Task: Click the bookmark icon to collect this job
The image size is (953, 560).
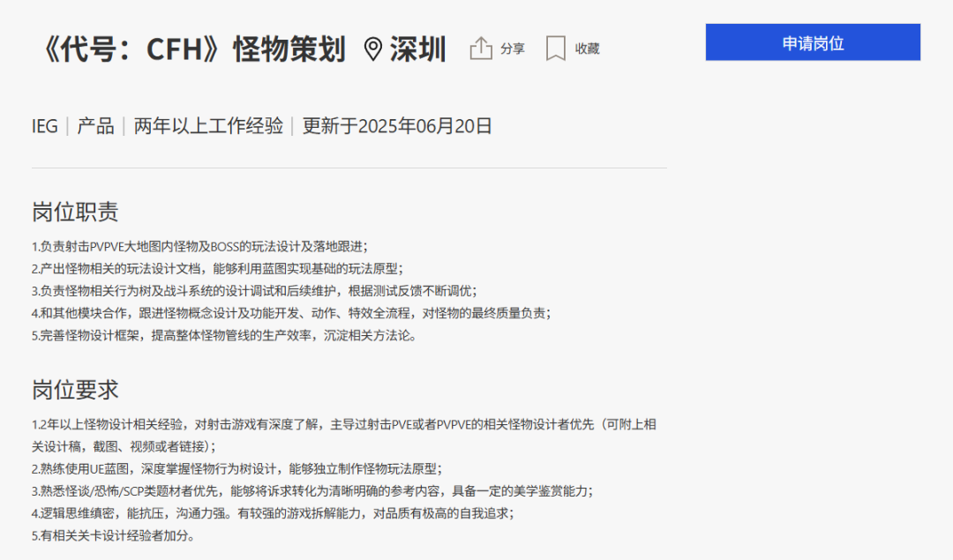Action: click(555, 49)
